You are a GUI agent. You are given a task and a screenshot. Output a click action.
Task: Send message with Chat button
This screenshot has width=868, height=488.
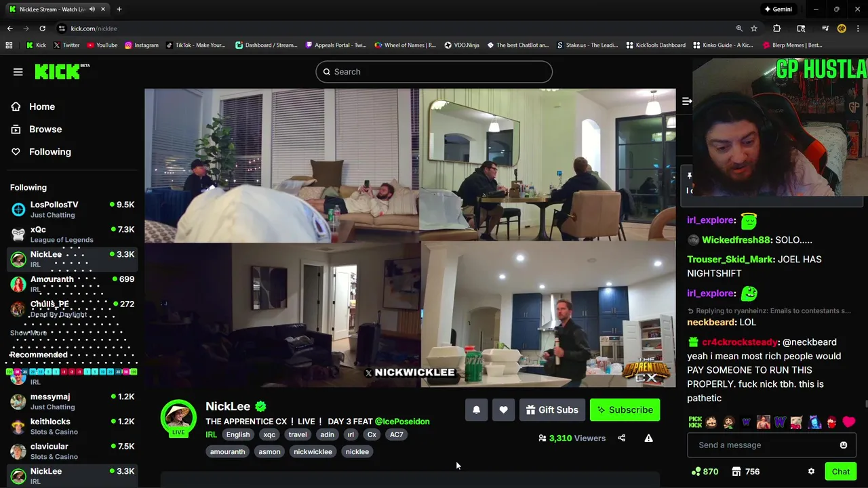tap(841, 472)
